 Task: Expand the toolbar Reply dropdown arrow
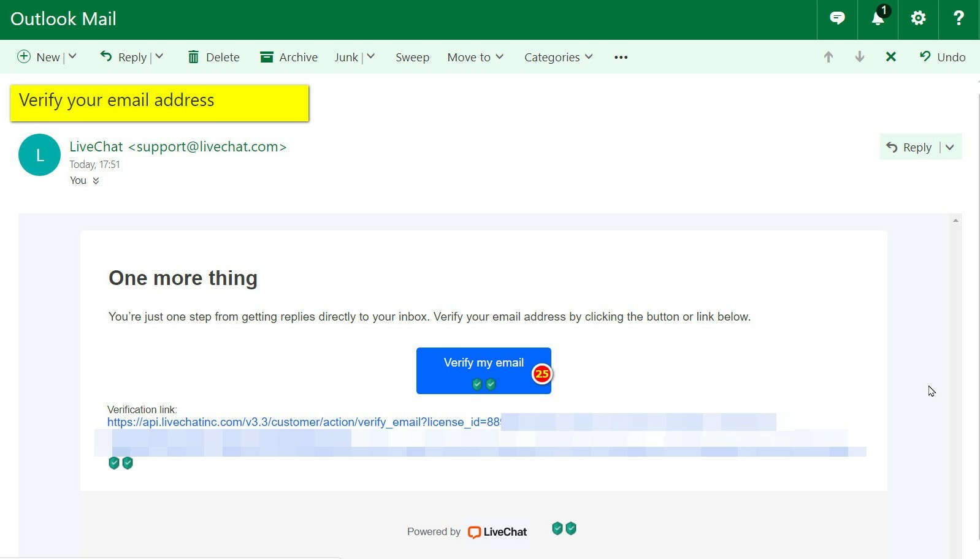159,57
